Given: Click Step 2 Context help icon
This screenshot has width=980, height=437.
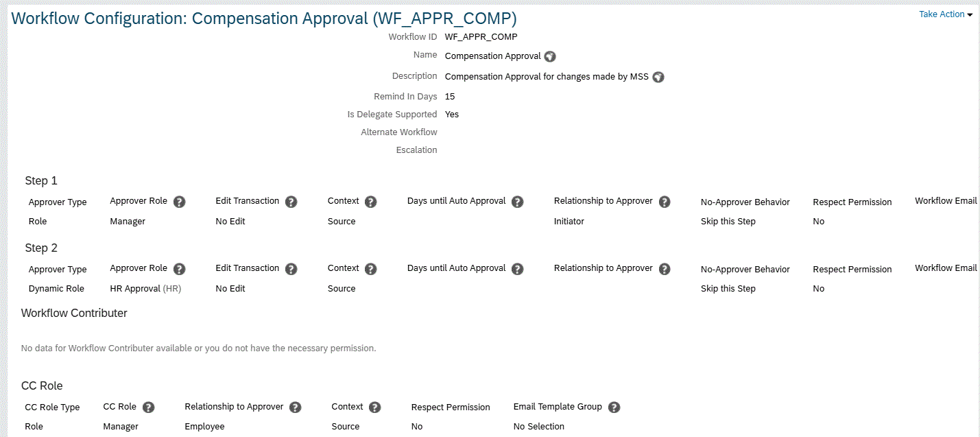Looking at the screenshot, I should (371, 269).
